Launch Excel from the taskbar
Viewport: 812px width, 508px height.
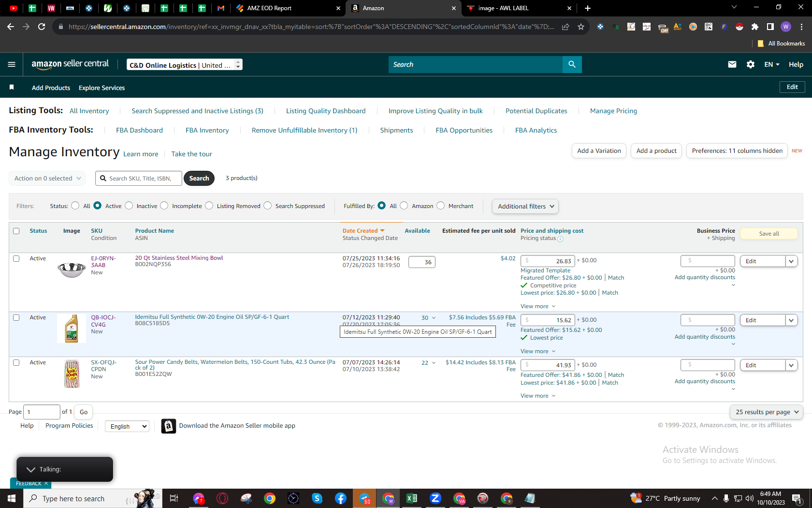(x=412, y=498)
